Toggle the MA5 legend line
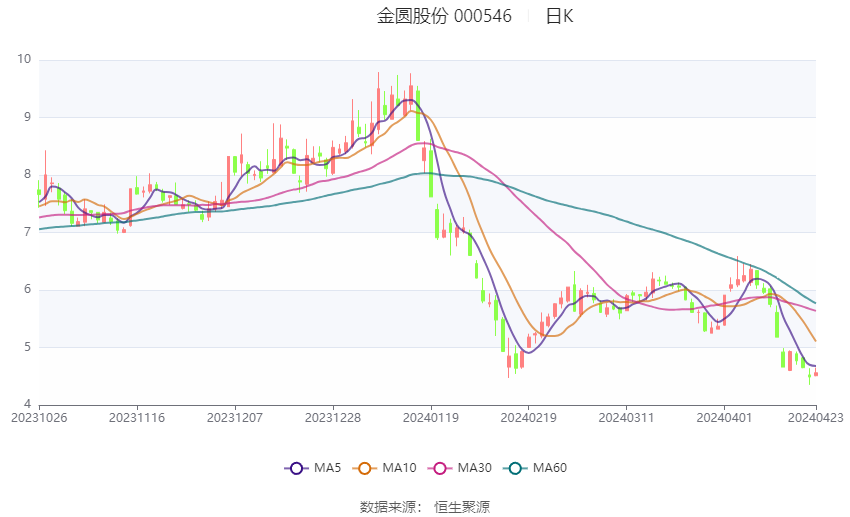The image size is (850, 517). pos(313,468)
